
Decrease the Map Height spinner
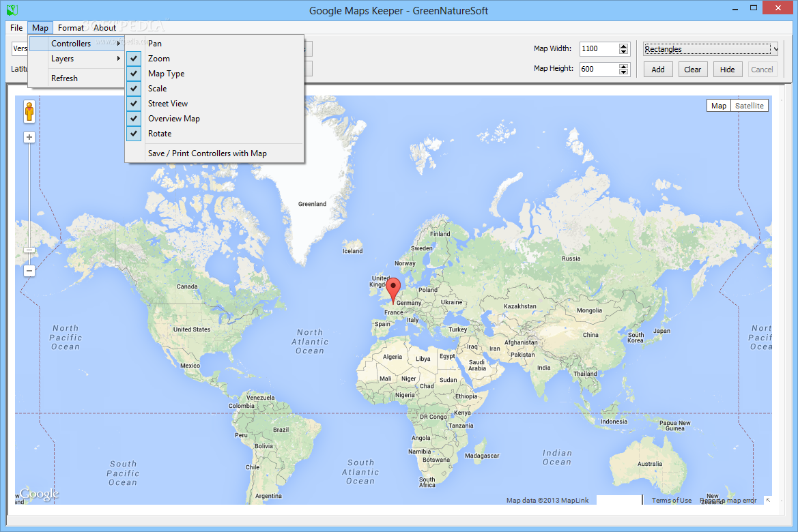tap(624, 72)
